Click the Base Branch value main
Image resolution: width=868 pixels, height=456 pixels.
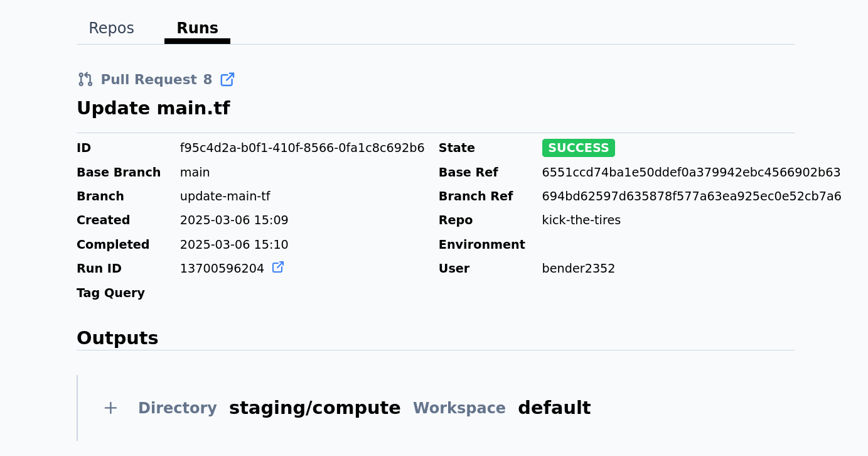pos(195,172)
